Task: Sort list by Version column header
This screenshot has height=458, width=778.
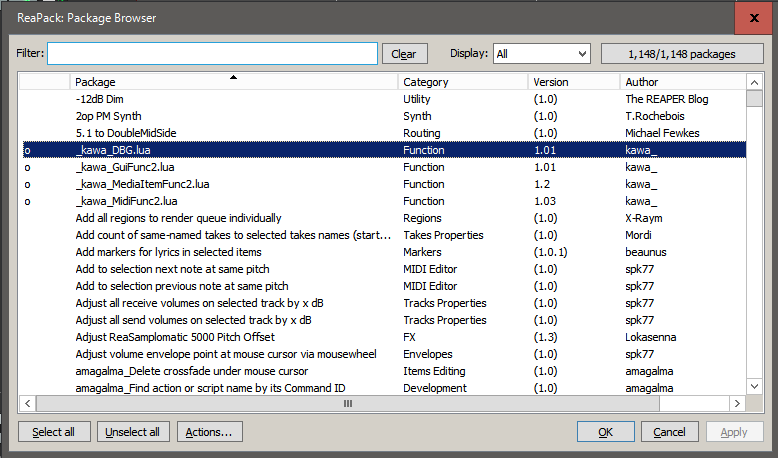Action: coord(573,82)
